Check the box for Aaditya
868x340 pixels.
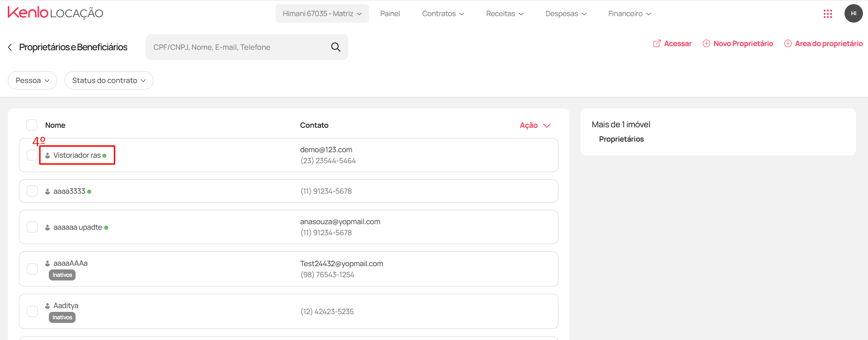coord(32,311)
